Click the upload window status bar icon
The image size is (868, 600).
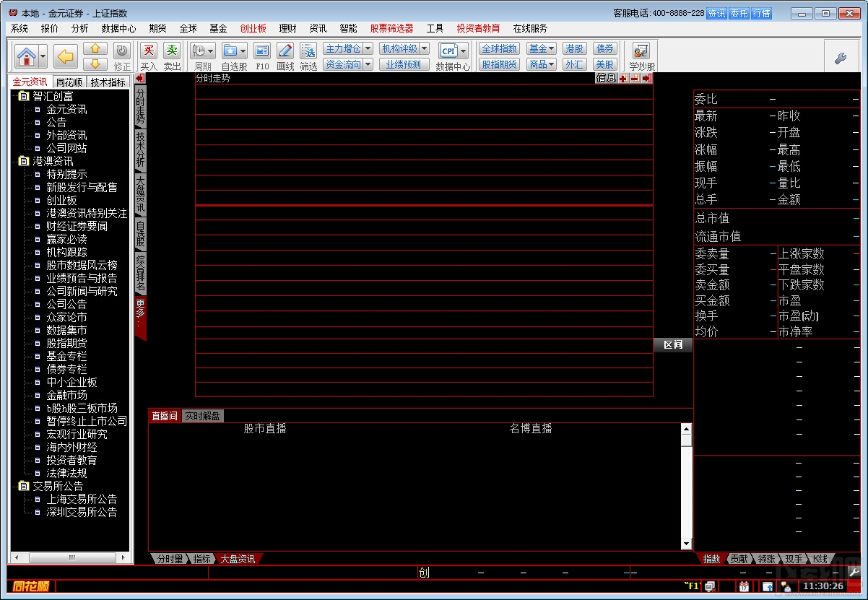pyautogui.click(x=768, y=586)
